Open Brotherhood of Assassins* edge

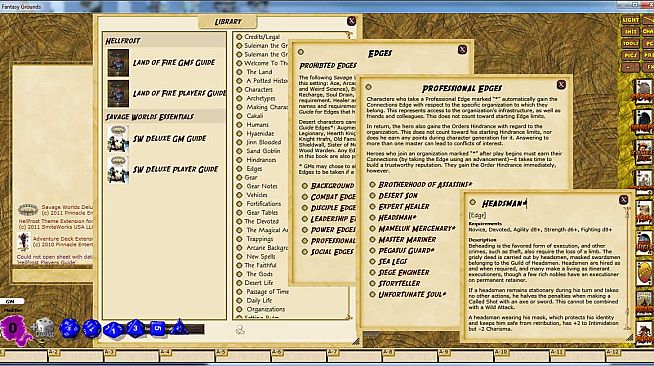pyautogui.click(x=425, y=184)
